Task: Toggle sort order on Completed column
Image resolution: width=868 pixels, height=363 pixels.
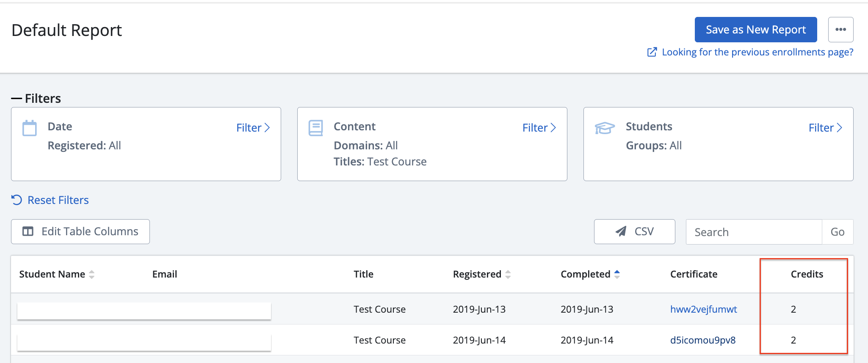Action: (617, 274)
